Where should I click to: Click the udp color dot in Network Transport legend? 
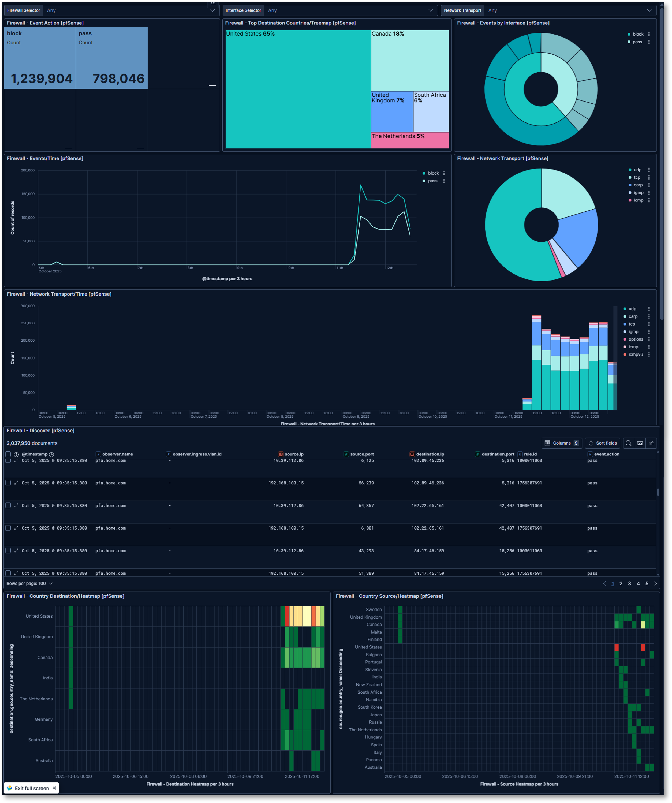(630, 170)
